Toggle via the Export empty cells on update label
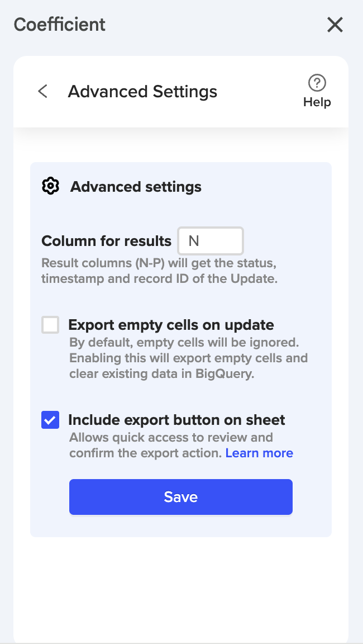The image size is (363, 644). (x=171, y=325)
